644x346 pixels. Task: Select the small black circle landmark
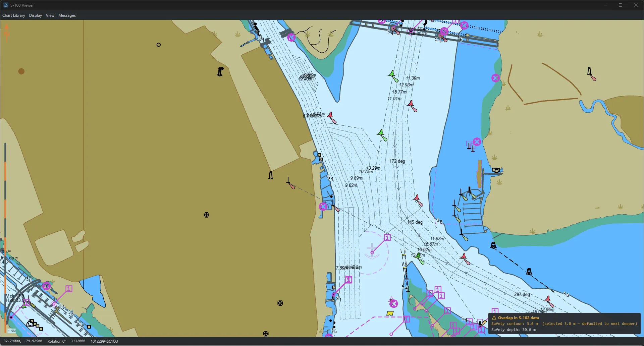tap(159, 45)
